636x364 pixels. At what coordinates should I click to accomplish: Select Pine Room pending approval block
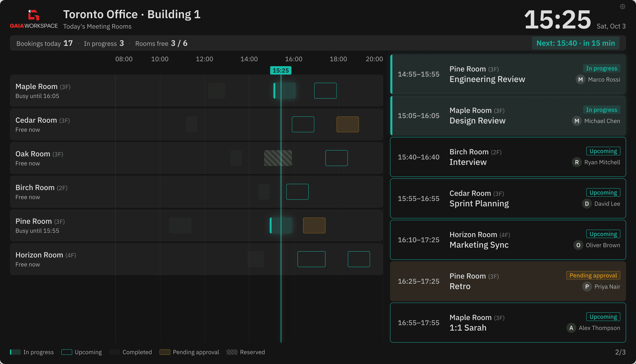pyautogui.click(x=314, y=226)
